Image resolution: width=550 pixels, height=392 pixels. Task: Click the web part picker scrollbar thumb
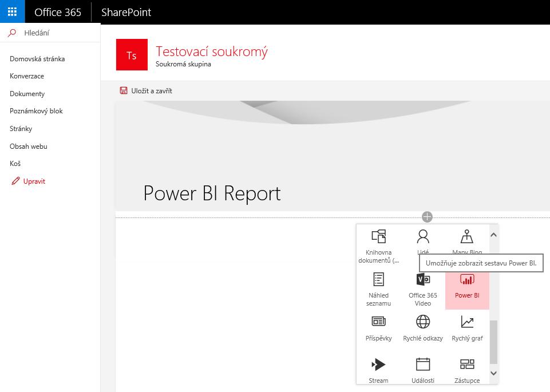coord(493,342)
